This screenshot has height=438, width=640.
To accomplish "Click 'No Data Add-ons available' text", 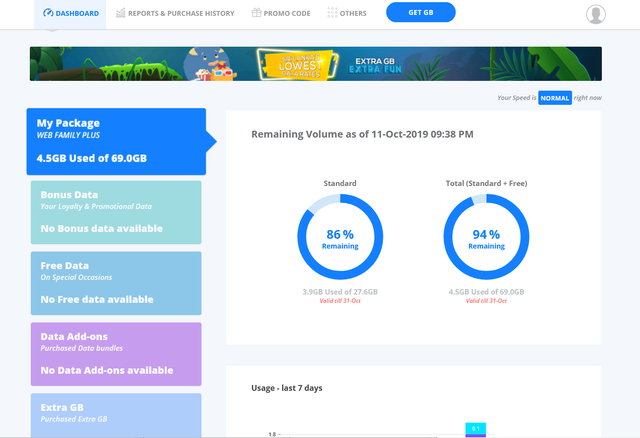I will 107,370.
